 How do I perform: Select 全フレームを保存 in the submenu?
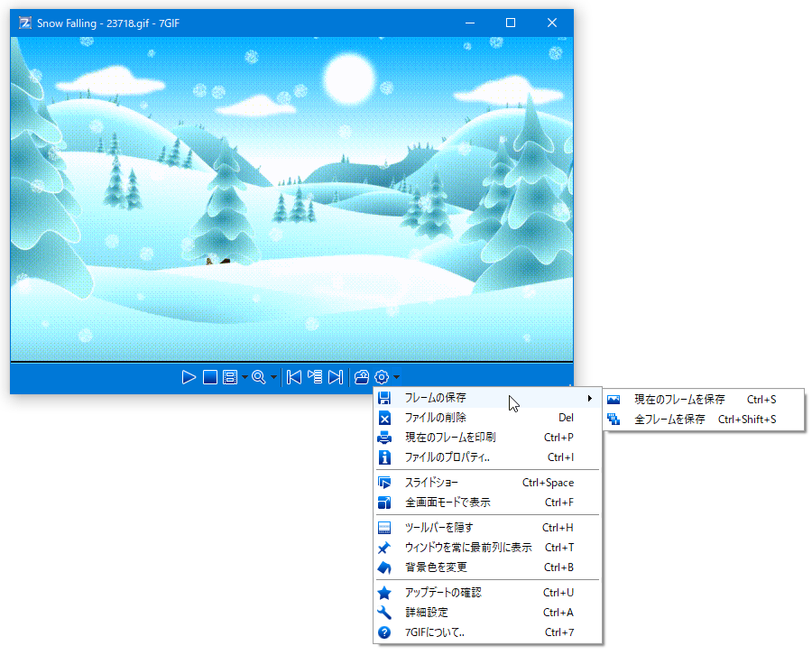tap(703, 420)
